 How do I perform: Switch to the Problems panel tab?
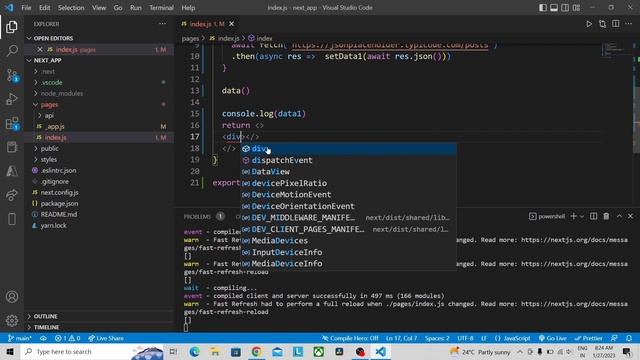coord(197,217)
